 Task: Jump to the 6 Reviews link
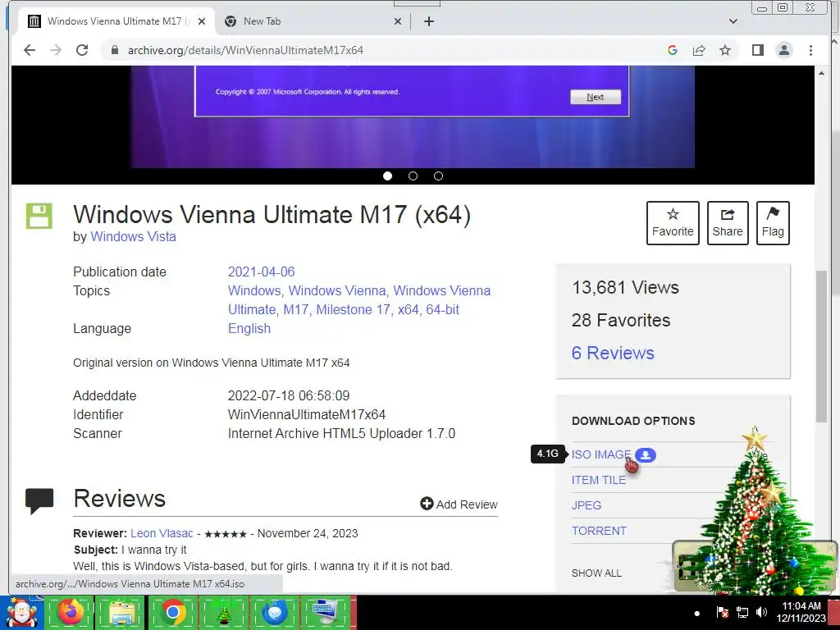(x=613, y=353)
